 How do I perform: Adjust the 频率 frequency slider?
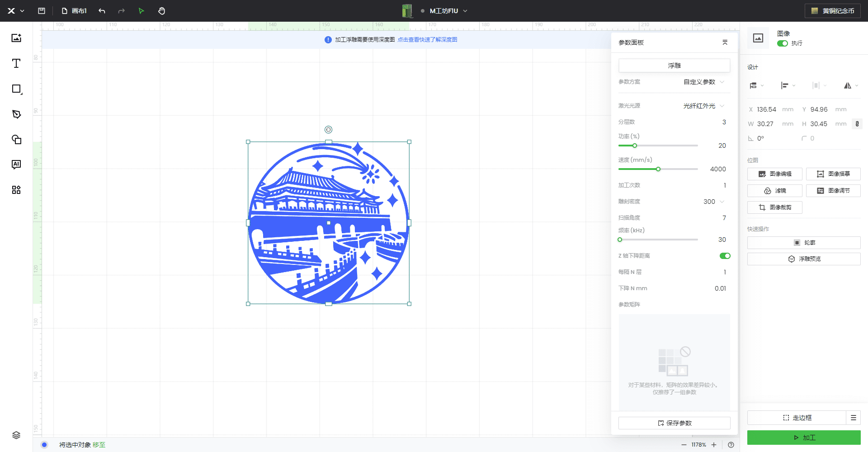620,240
